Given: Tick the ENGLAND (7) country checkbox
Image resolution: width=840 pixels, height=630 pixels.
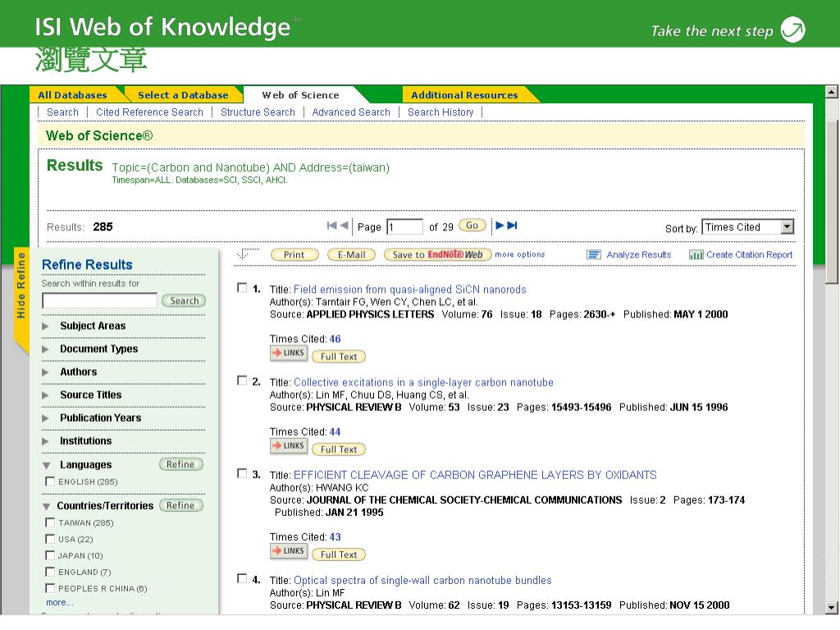Looking at the screenshot, I should click(50, 572).
